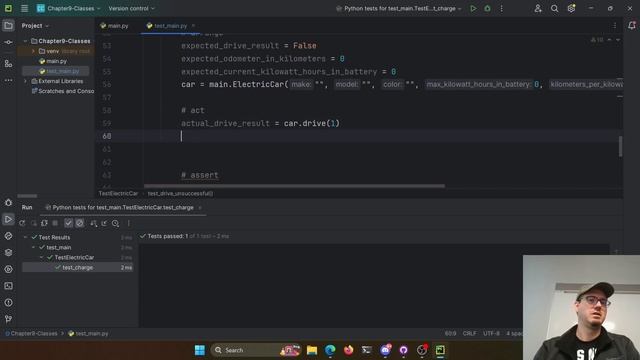The width and height of the screenshot is (640, 360).
Task: Close the test_charge run tab
Action: 200,207
